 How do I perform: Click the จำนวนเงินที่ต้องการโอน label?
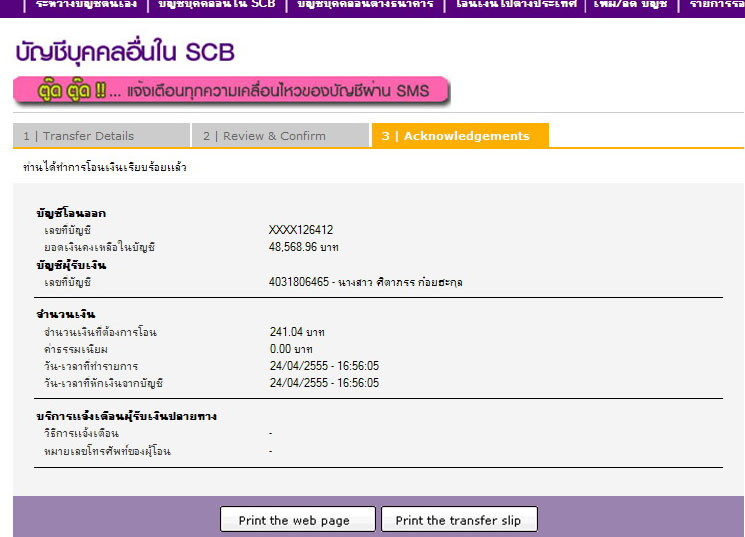click(100, 332)
